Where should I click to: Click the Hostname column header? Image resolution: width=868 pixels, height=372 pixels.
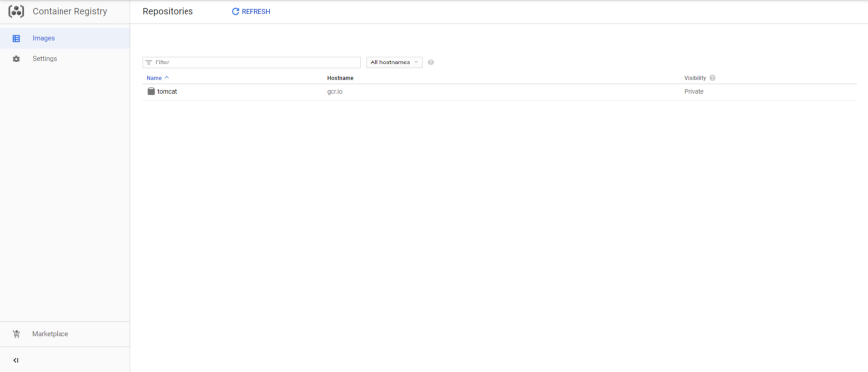pyautogui.click(x=340, y=78)
